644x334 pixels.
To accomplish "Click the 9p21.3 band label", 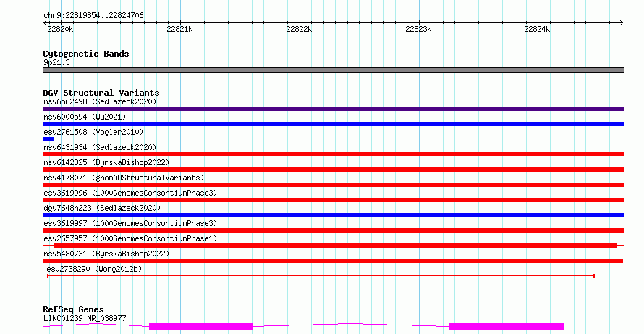I will [56, 63].
